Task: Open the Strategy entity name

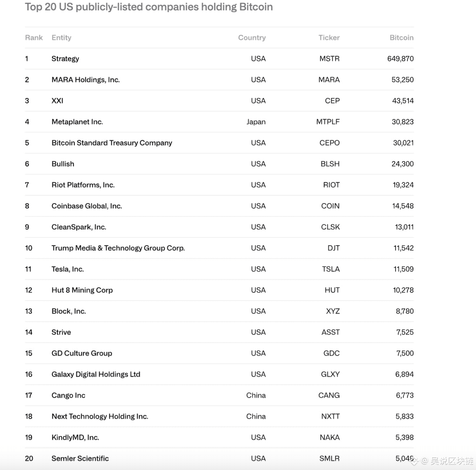Action: [x=65, y=59]
